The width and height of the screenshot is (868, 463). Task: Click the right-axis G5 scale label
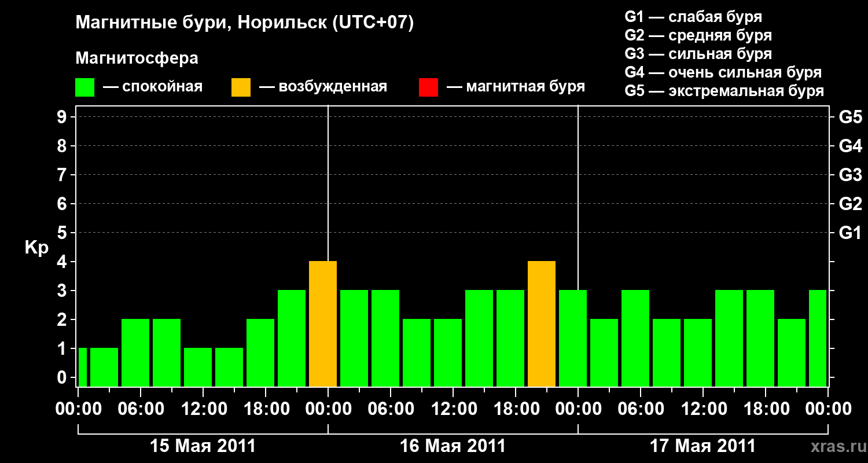pos(850,117)
